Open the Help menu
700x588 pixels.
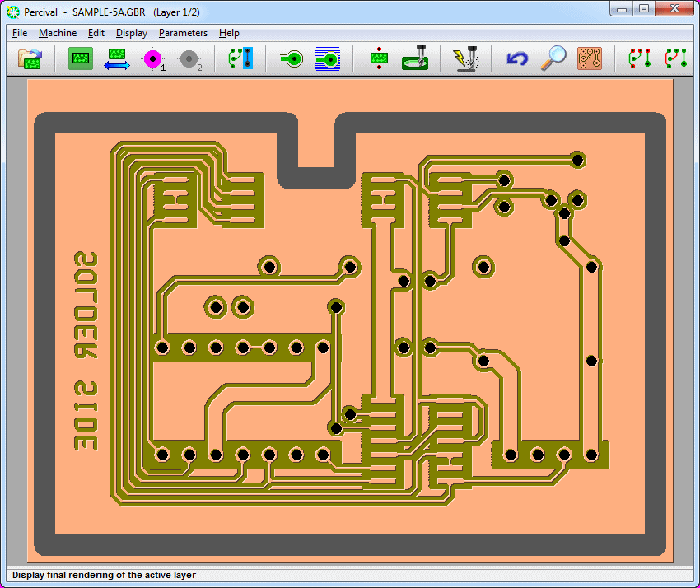pyautogui.click(x=229, y=33)
